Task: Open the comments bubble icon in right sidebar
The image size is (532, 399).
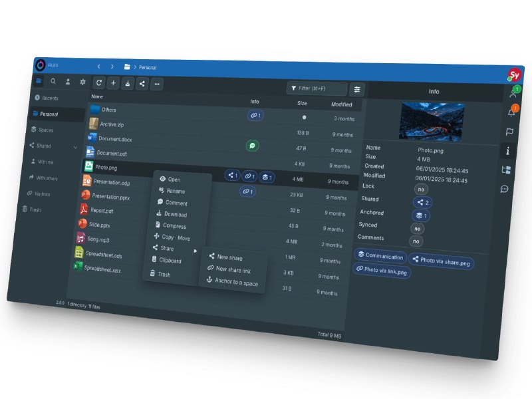Action: click(505, 189)
